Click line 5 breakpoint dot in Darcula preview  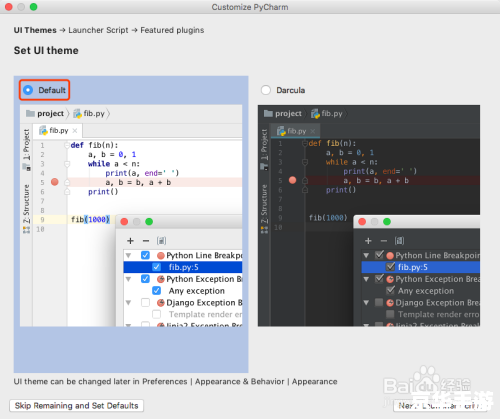[x=293, y=180]
